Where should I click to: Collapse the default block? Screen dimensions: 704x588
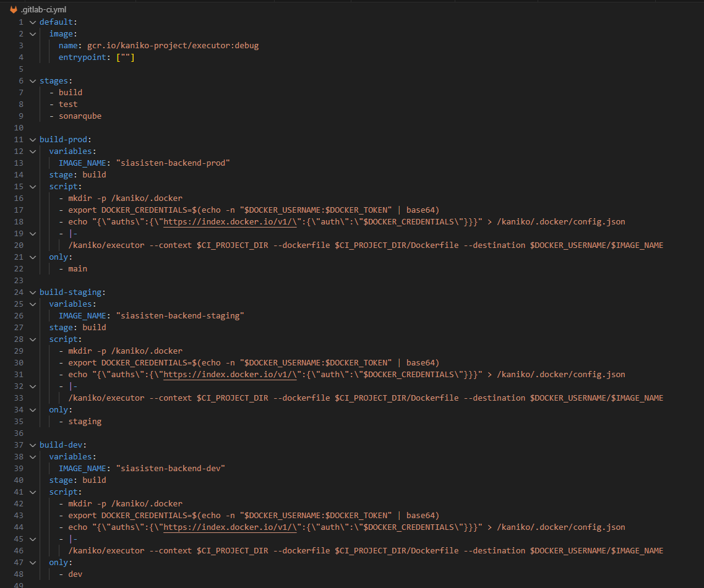(x=32, y=22)
